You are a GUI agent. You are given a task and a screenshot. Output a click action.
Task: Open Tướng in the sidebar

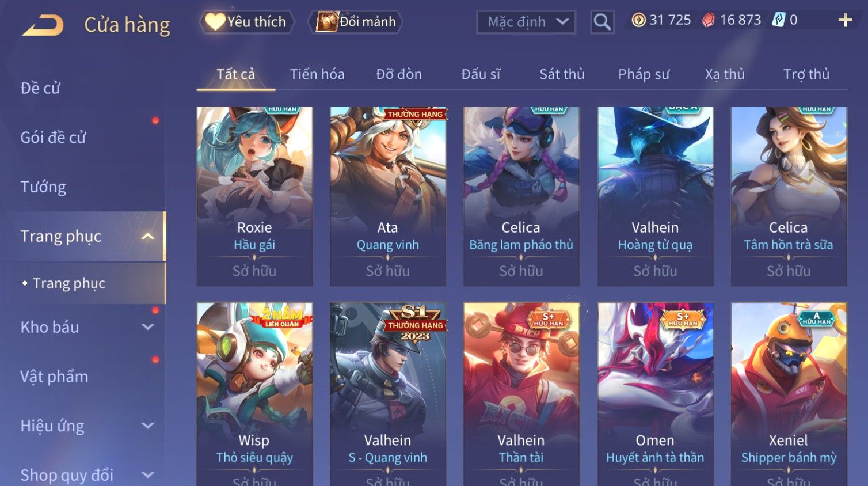pyautogui.click(x=43, y=187)
